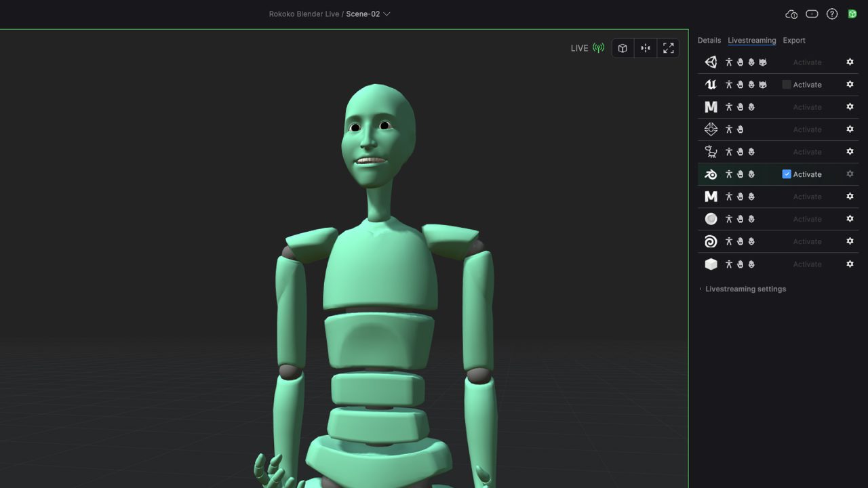Select the cube icon at the bottom of livestream list

point(711,264)
